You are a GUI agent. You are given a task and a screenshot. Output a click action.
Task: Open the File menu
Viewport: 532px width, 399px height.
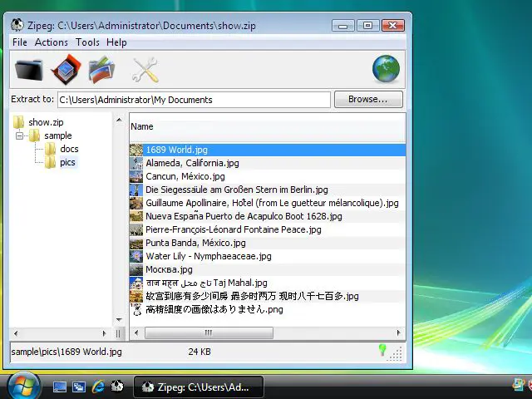coord(20,42)
